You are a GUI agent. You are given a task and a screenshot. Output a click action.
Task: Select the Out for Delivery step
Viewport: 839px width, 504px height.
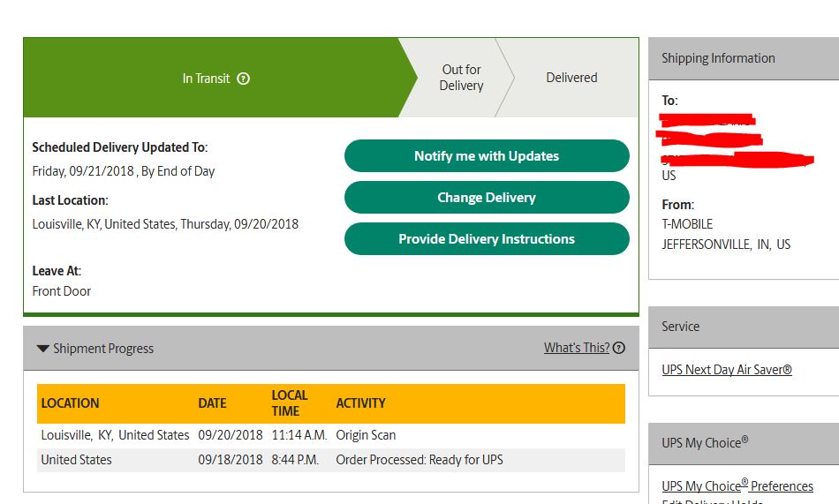point(461,78)
